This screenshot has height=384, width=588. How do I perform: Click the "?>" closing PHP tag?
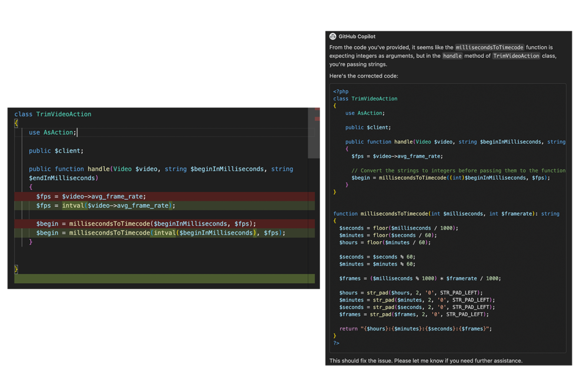point(336,343)
